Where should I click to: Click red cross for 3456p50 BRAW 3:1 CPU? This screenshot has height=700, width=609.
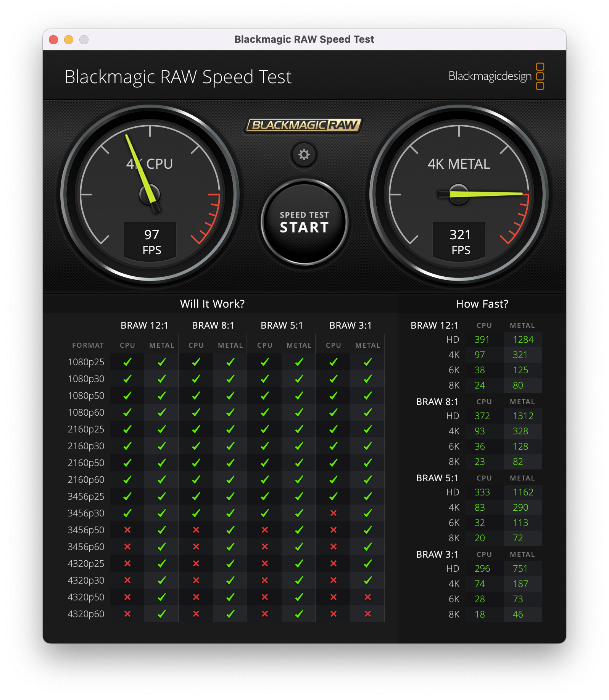(333, 530)
